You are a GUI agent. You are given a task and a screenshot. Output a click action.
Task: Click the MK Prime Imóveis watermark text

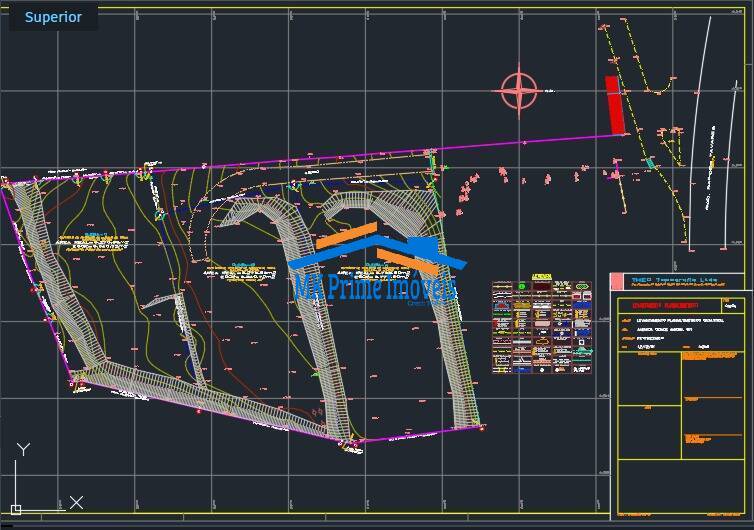click(x=375, y=288)
